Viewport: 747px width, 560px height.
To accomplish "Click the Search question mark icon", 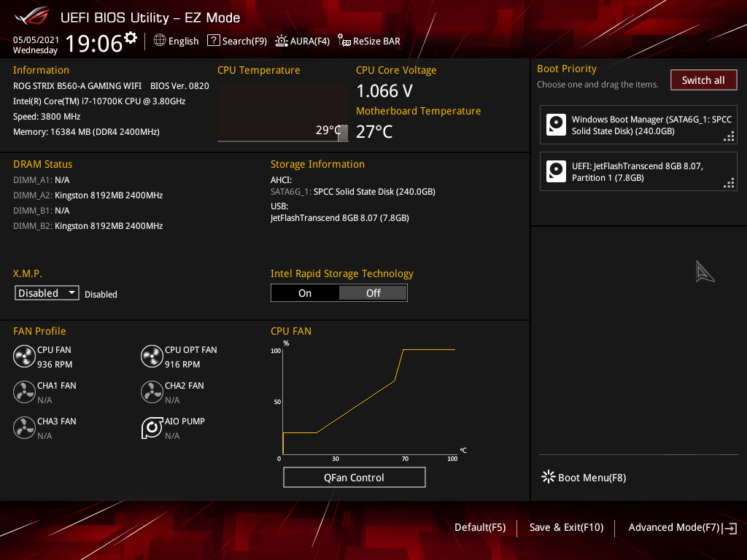I will 214,41.
